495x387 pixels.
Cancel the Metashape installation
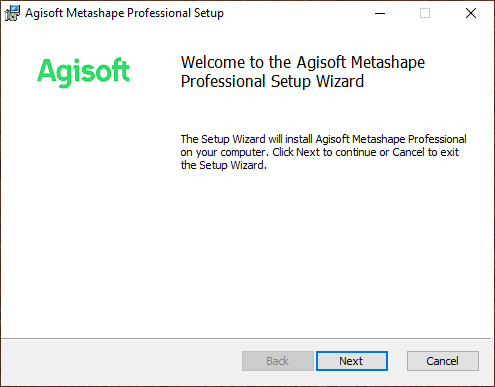click(443, 361)
